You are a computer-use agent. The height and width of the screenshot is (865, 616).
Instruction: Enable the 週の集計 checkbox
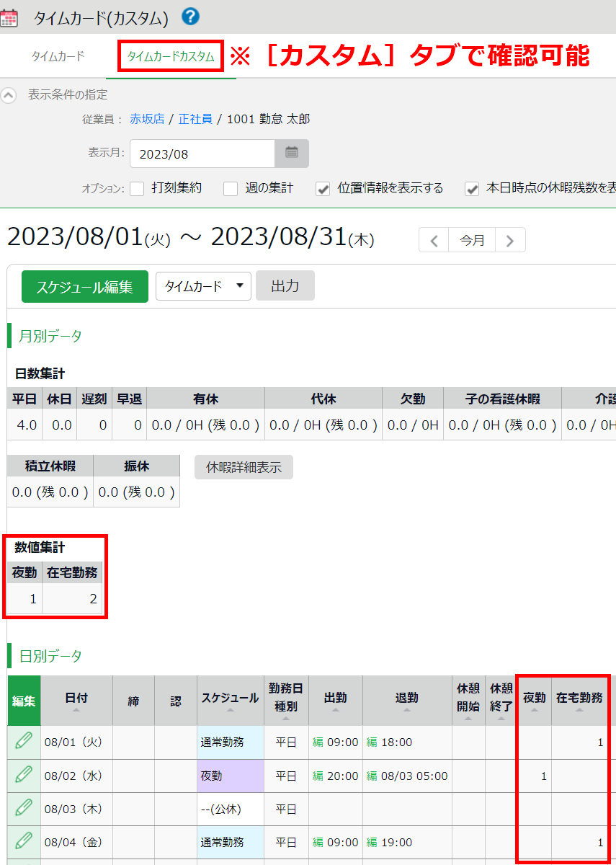coord(231,189)
